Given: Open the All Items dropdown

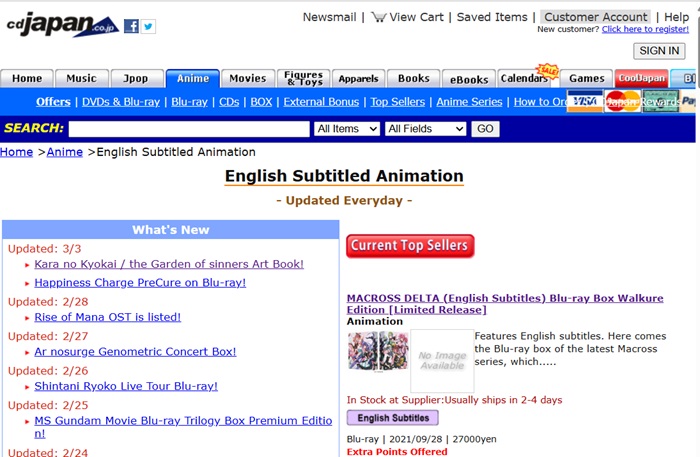Looking at the screenshot, I should 347,129.
